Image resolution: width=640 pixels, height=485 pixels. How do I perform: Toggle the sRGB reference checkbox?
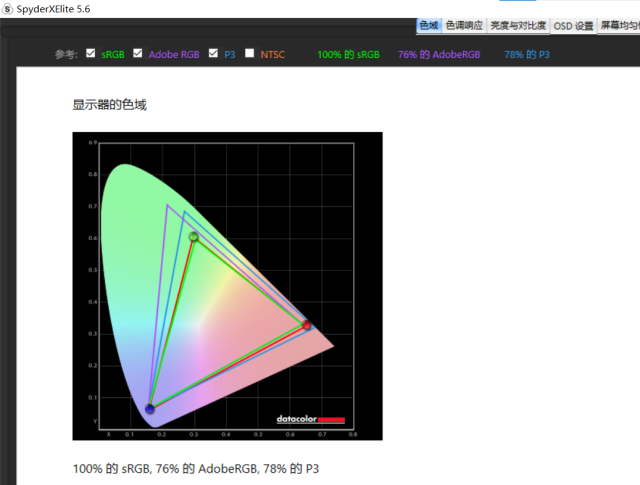point(91,53)
